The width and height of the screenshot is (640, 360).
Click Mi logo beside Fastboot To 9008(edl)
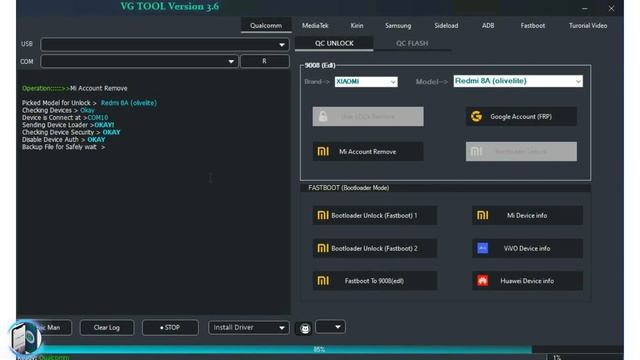click(323, 280)
